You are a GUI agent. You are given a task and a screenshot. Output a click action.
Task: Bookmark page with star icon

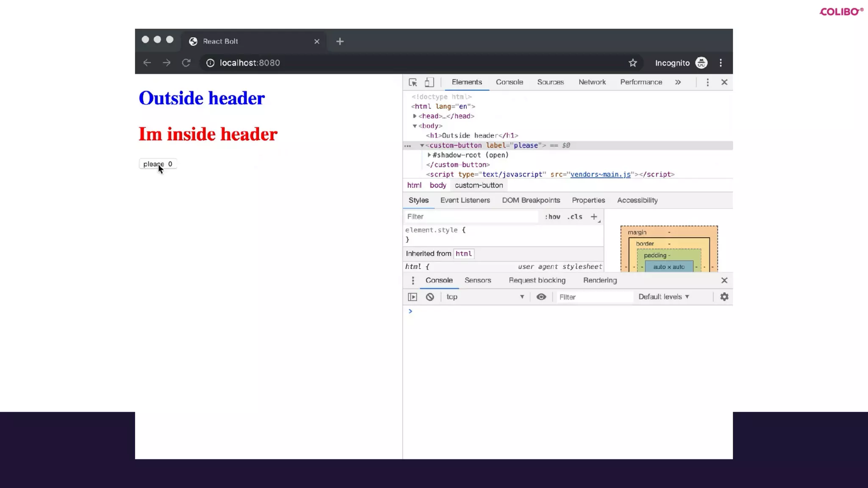pyautogui.click(x=632, y=63)
